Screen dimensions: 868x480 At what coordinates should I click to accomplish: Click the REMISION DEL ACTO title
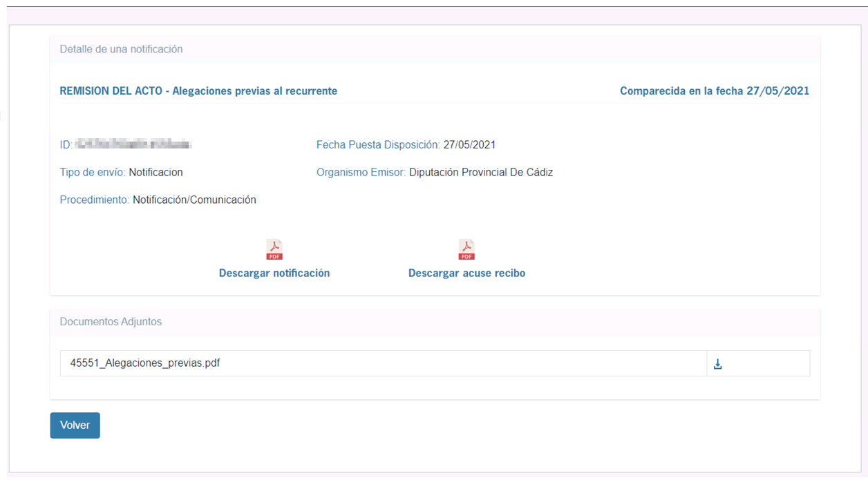(198, 91)
